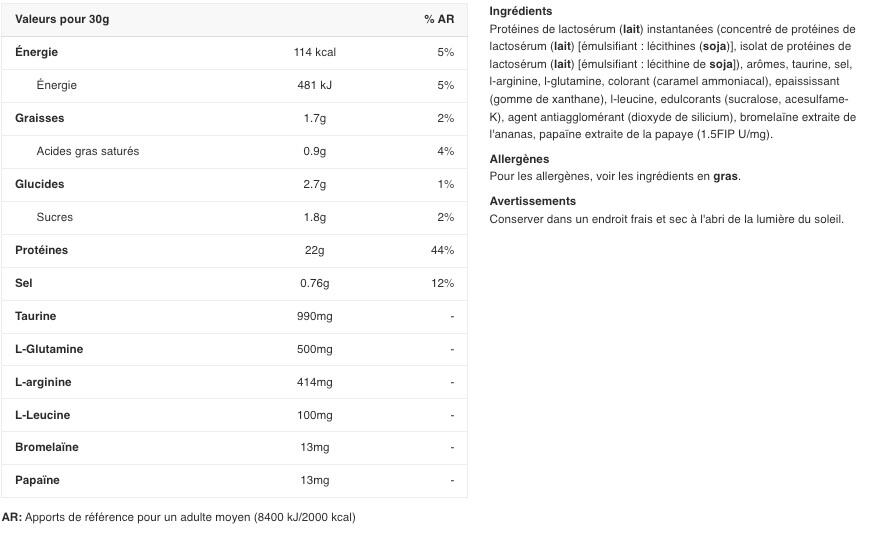The height and width of the screenshot is (535, 871).
Task: Select the 'Avertissements' section heading
Action: (532, 201)
